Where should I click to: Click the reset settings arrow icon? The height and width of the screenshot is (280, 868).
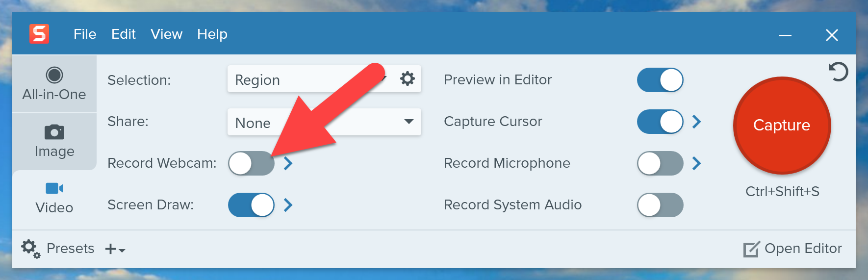pyautogui.click(x=838, y=72)
